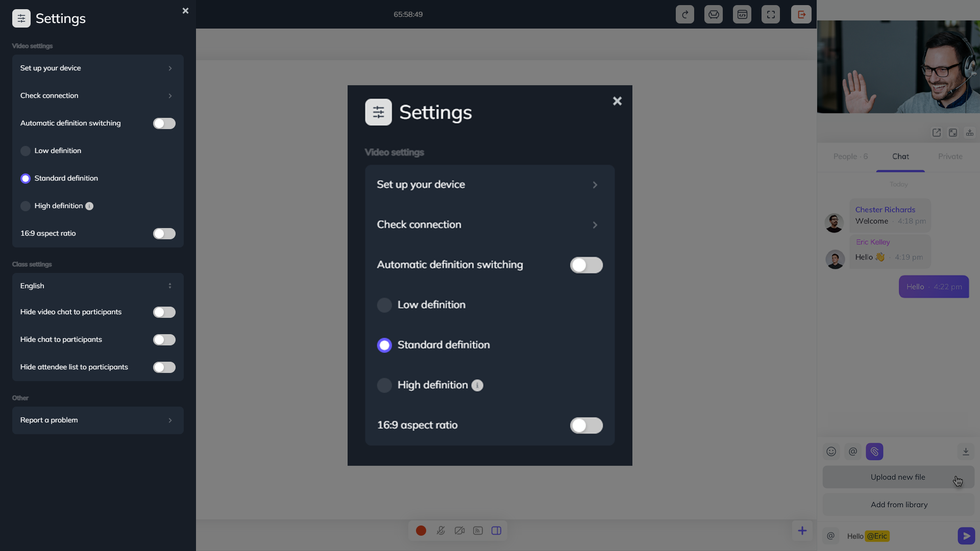This screenshot has width=980, height=551.
Task: Click the red record button
Action: tap(421, 531)
